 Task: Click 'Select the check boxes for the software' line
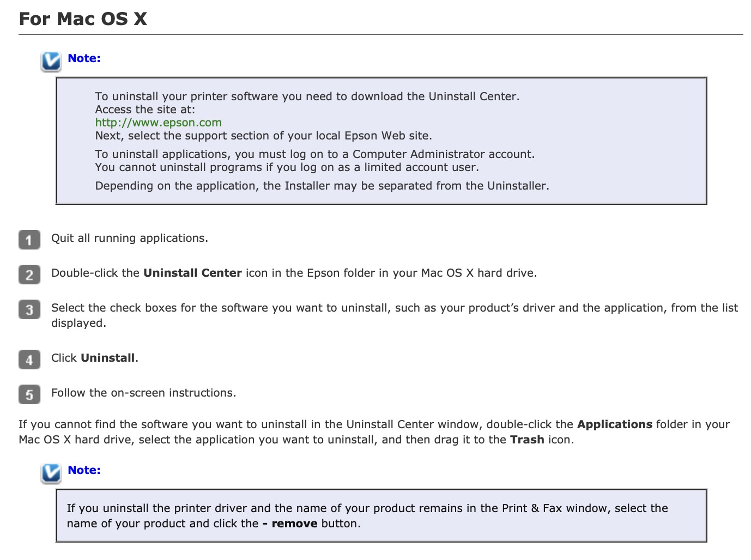click(x=395, y=308)
